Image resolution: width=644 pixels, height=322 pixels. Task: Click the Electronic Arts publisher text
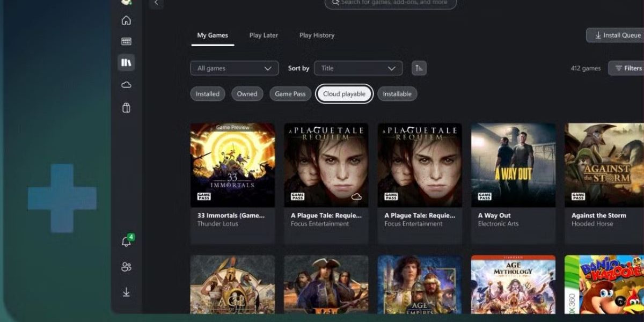[x=499, y=224]
